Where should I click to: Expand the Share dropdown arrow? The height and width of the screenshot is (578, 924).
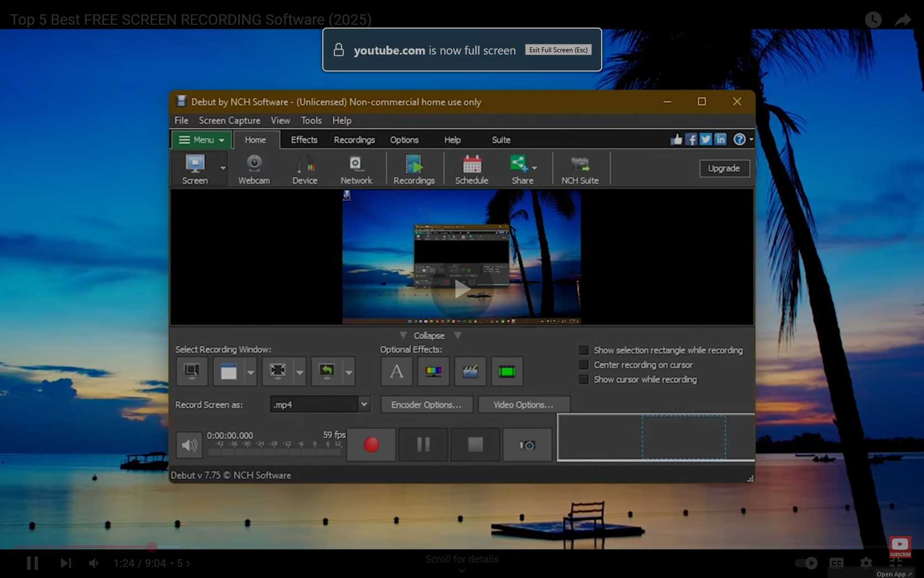click(535, 168)
